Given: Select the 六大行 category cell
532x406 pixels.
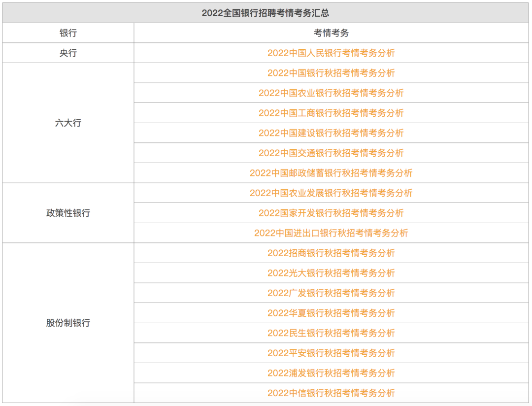Looking at the screenshot, I should 68,123.
